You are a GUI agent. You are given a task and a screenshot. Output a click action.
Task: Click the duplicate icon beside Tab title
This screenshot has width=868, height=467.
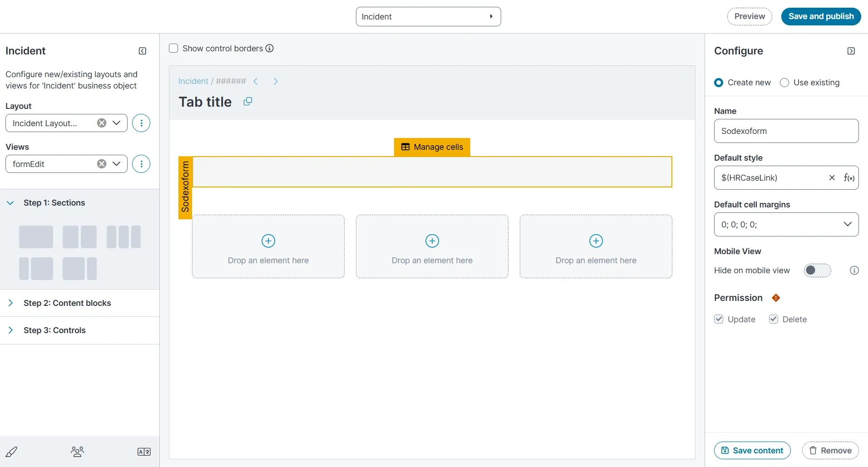point(248,101)
